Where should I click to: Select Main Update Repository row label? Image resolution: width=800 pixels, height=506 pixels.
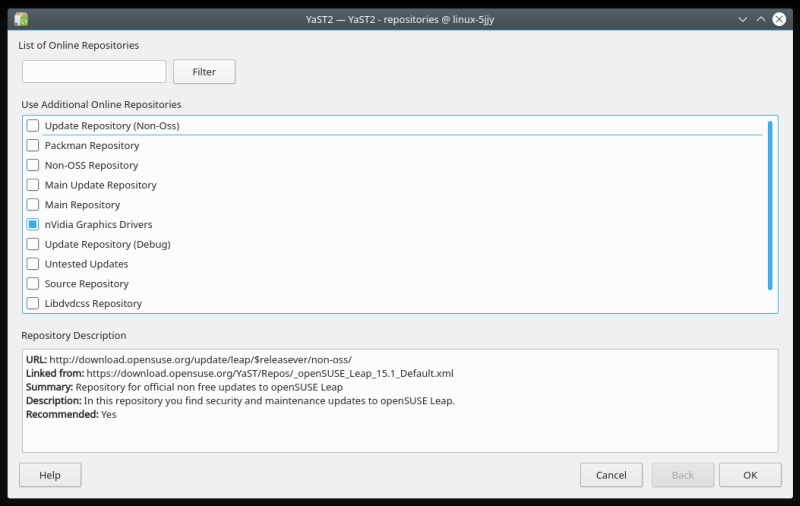point(101,185)
